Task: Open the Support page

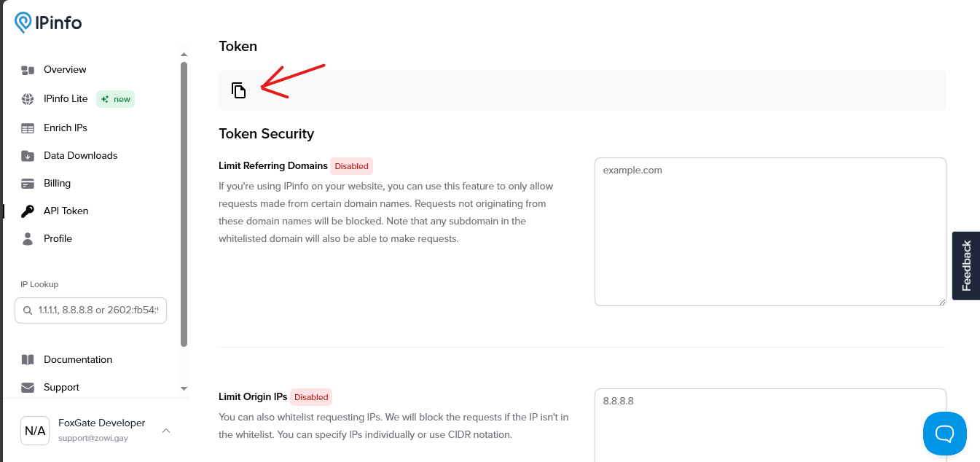Action: pyautogui.click(x=61, y=388)
